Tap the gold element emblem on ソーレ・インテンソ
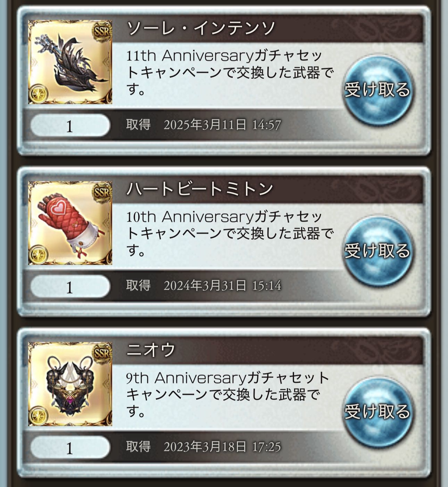Screen dimensions: 448x487 coord(38,94)
